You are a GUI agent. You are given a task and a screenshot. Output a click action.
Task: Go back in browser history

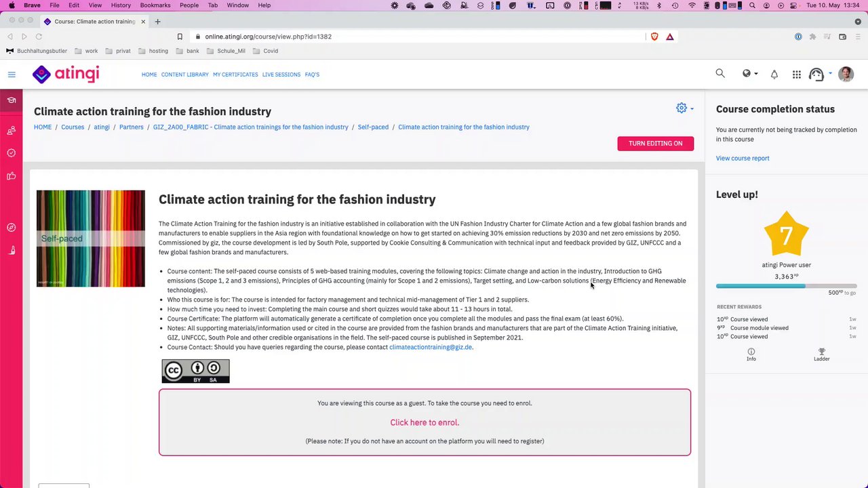(10, 37)
